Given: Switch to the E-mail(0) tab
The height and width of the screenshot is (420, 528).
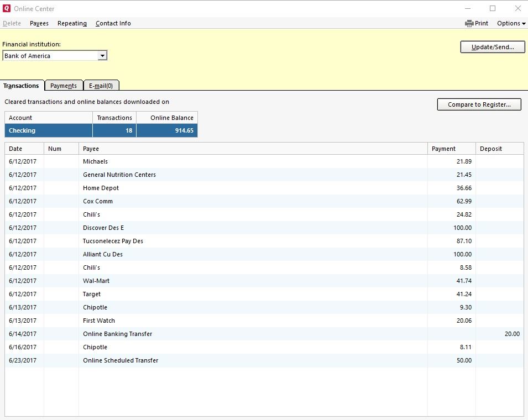Looking at the screenshot, I should click(101, 86).
